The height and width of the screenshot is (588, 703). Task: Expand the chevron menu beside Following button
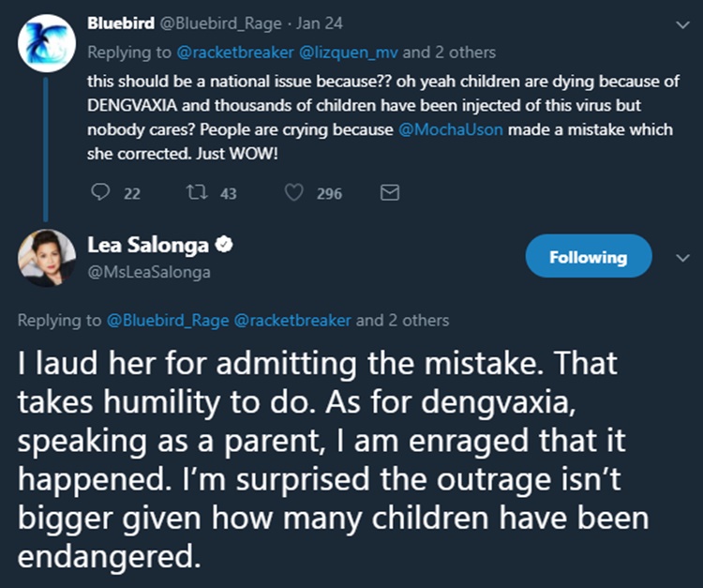point(681,256)
